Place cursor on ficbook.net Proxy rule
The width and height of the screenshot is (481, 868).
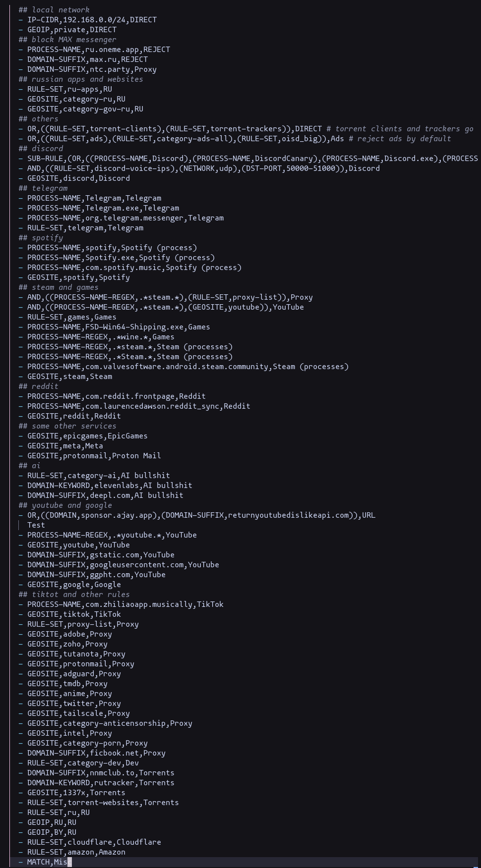tap(96, 753)
